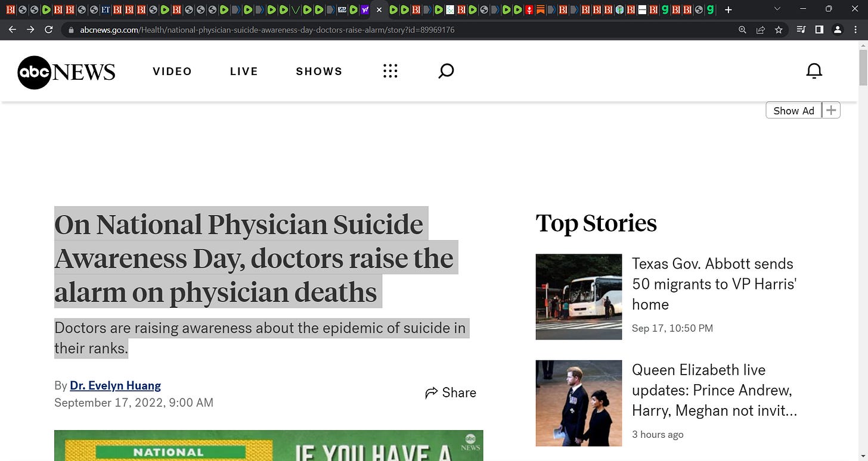Image resolution: width=868 pixels, height=461 pixels.
Task: Click the green National banner image
Action: (x=268, y=446)
